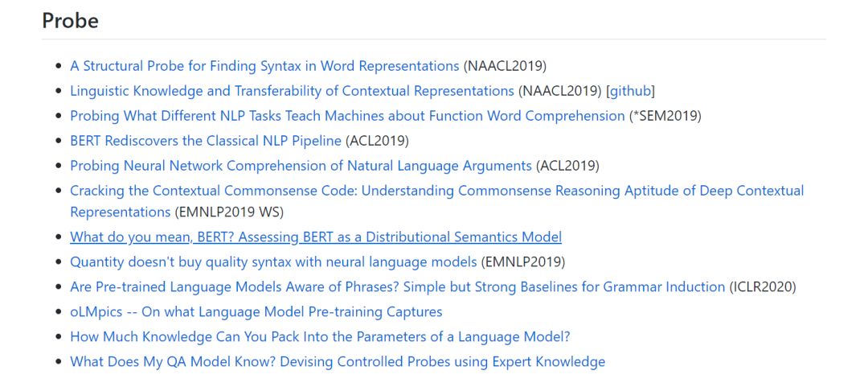
Task: Open Quantity doesn't buy quality syntax paper
Action: pos(273,262)
